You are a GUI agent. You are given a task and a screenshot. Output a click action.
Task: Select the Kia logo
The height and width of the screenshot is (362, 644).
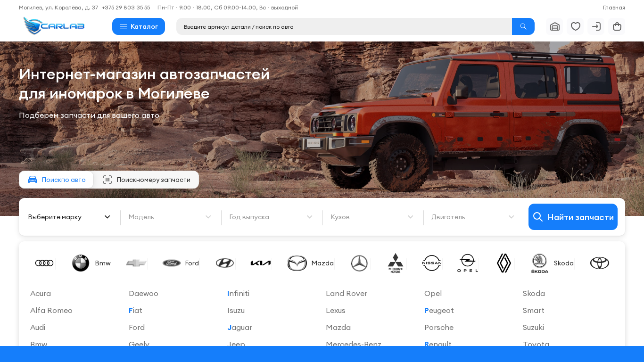pyautogui.click(x=261, y=263)
